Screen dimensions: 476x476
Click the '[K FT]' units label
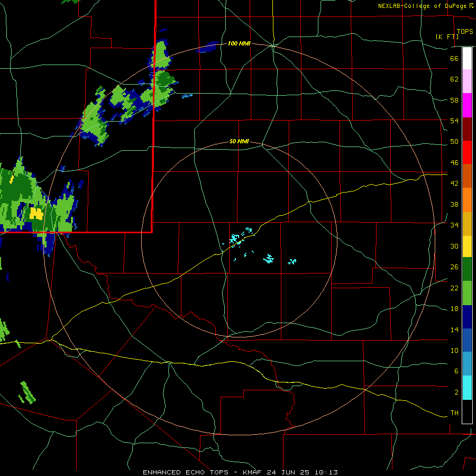(447, 36)
